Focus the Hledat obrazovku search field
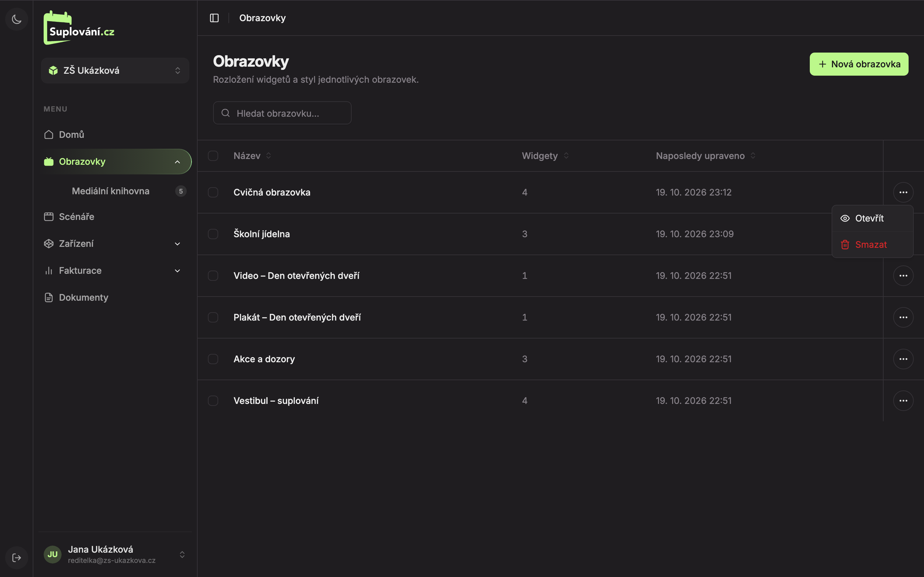924x577 pixels. click(282, 113)
